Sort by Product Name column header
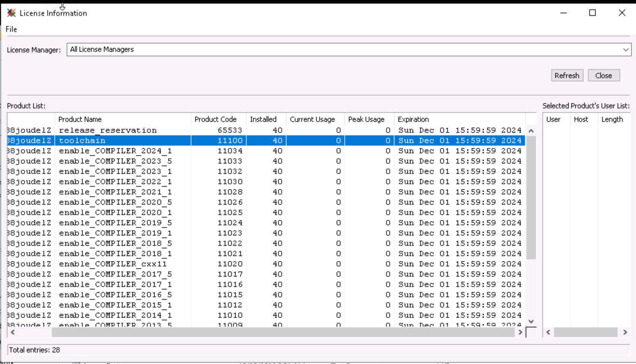The image size is (636, 364). 123,119
